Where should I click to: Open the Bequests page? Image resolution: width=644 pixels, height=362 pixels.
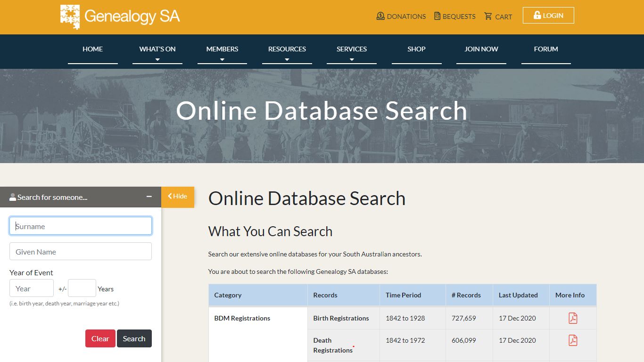click(454, 16)
